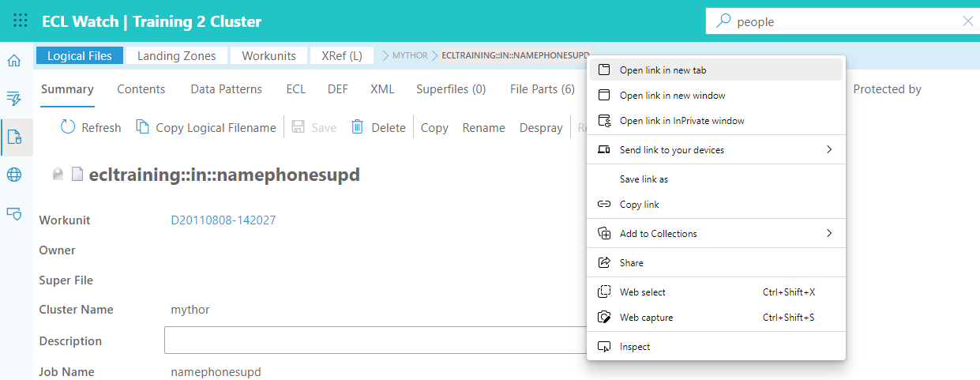Click the MYTHOR breadcrumb item

tap(410, 55)
